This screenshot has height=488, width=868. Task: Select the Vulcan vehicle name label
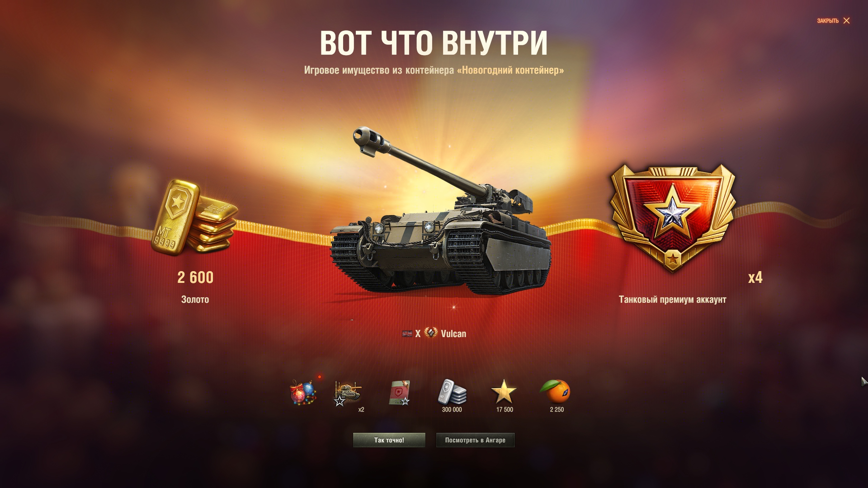(x=453, y=334)
